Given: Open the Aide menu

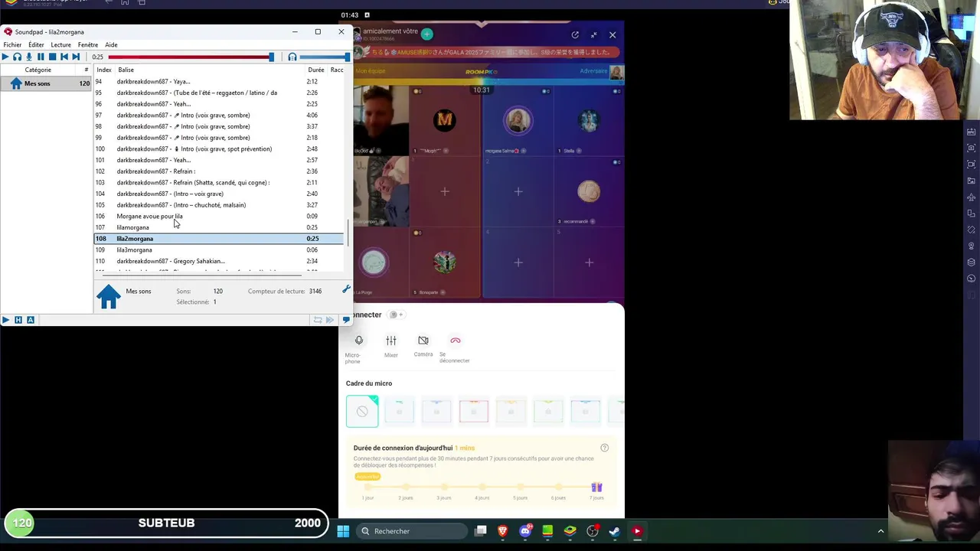Looking at the screenshot, I should click(x=111, y=44).
